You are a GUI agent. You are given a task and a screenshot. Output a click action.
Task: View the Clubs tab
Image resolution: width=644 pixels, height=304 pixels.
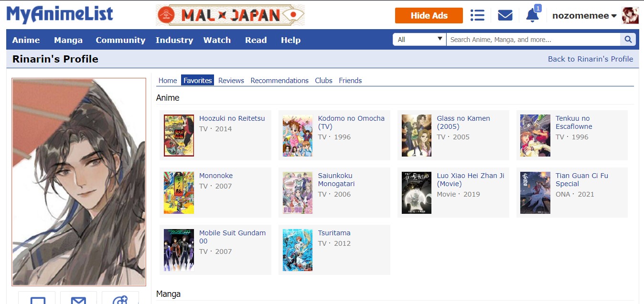[323, 81]
